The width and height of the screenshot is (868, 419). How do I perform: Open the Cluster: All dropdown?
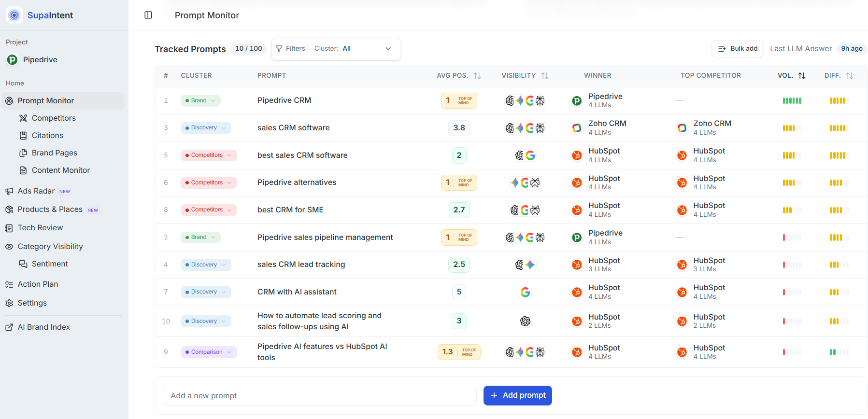[x=353, y=49]
